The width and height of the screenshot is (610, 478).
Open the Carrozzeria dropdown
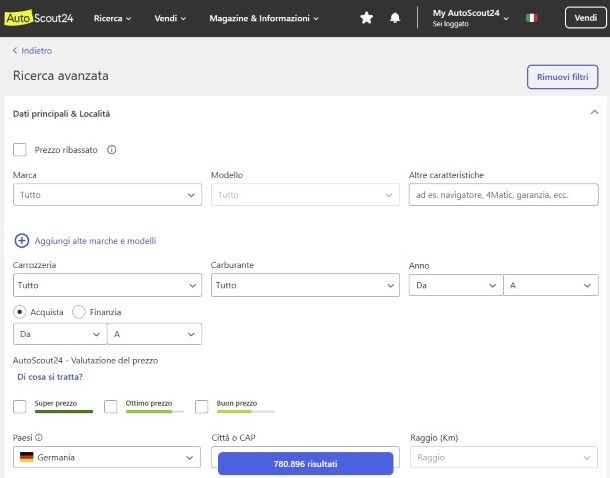(107, 285)
